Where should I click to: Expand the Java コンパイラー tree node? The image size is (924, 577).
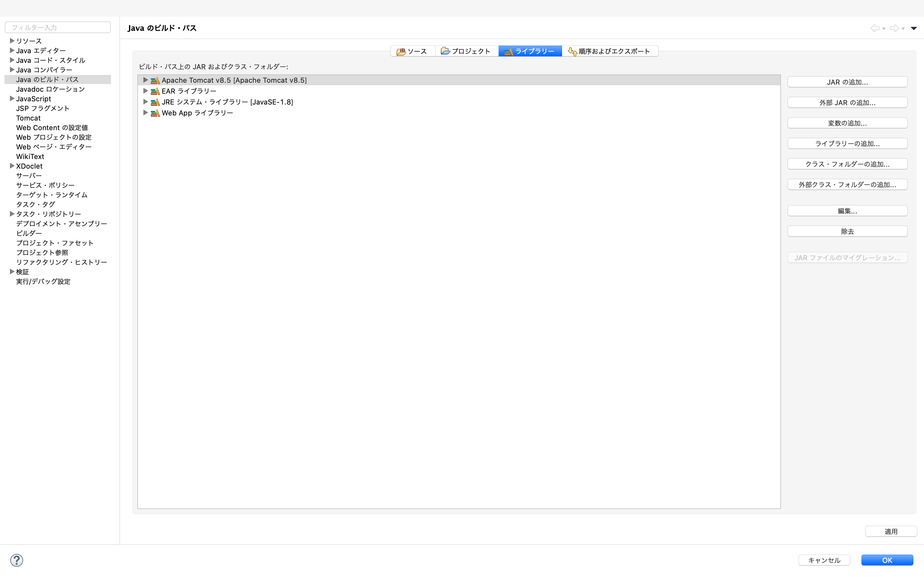pyautogui.click(x=12, y=70)
